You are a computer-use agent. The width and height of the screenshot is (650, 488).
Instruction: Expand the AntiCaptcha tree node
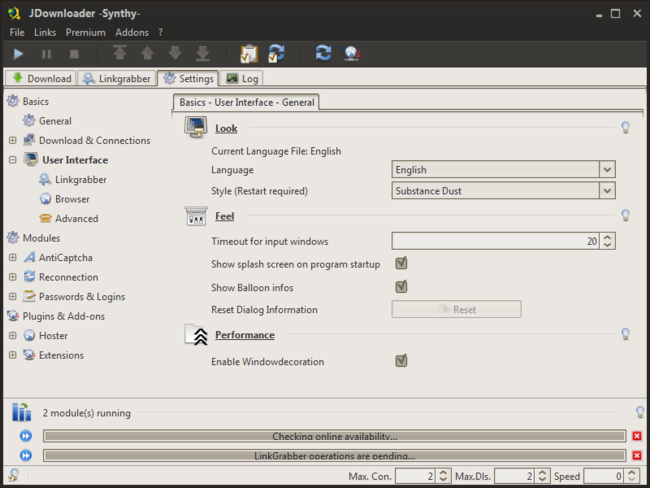tap(13, 257)
